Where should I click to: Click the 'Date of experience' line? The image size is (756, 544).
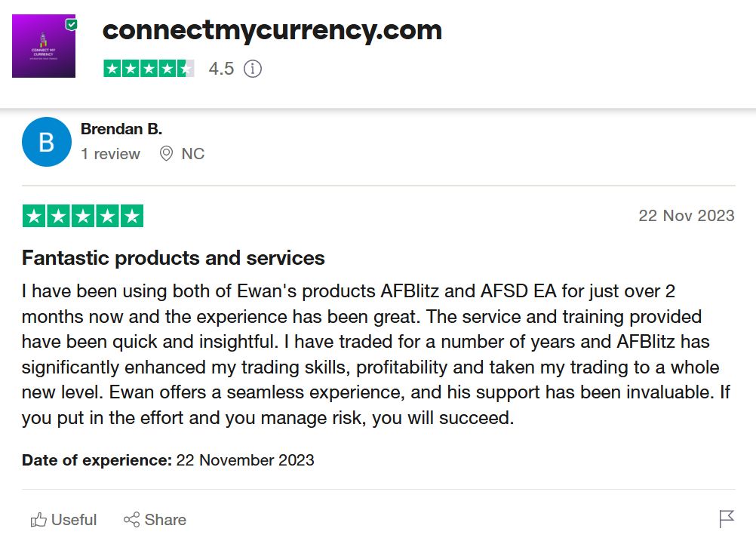point(168,459)
